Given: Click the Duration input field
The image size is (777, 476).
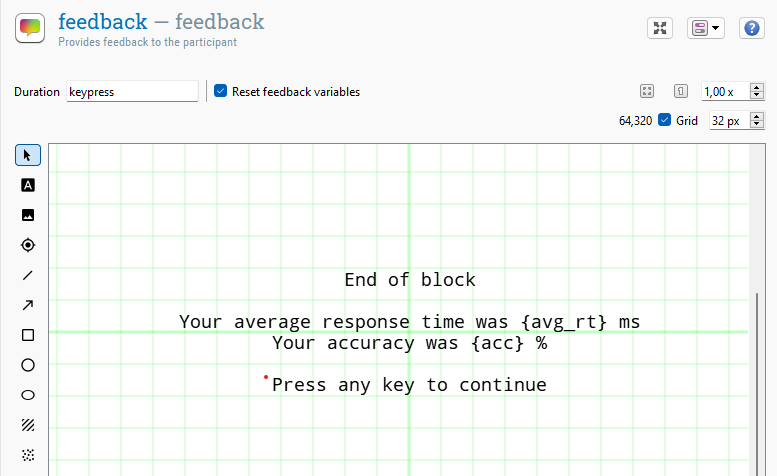Looking at the screenshot, I should tap(132, 91).
